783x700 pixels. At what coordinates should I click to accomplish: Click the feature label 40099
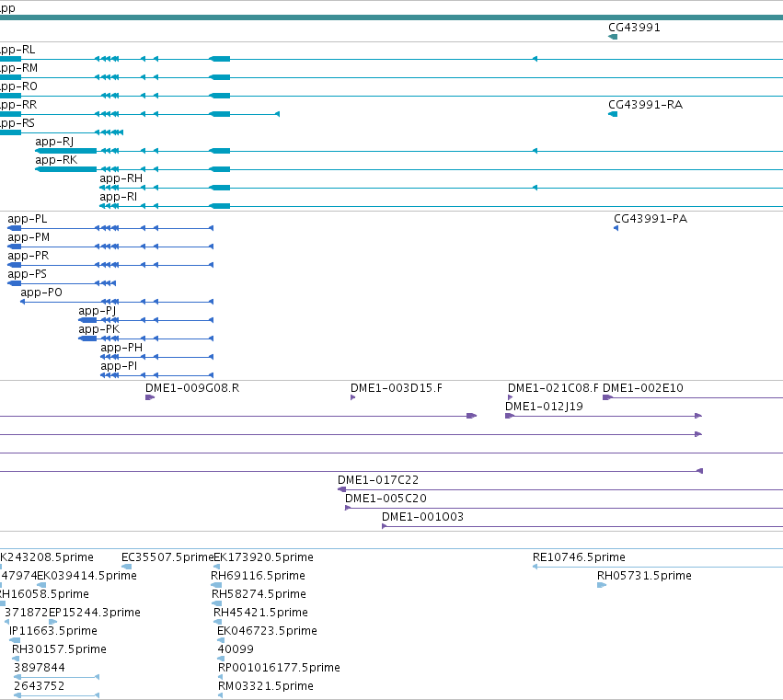click(x=236, y=649)
